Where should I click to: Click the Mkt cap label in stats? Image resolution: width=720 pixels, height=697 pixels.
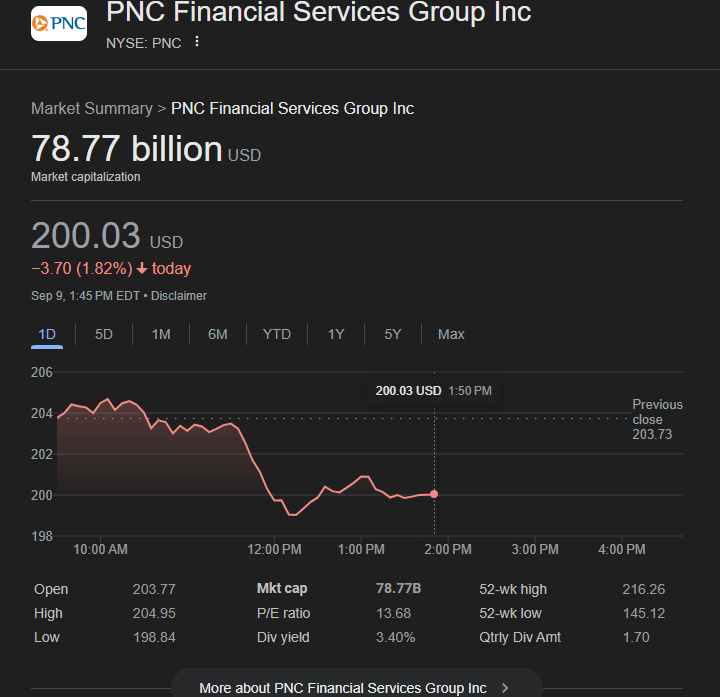click(282, 589)
